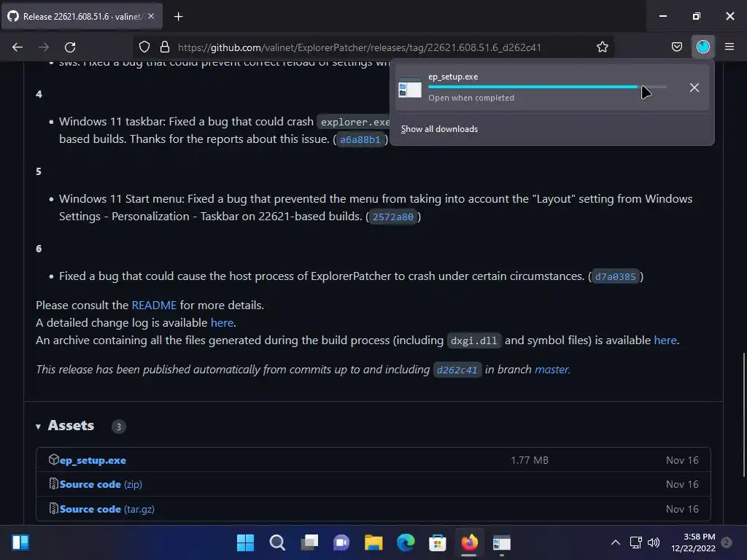
Task: Open the notification count badge
Action: pyautogui.click(x=727, y=542)
